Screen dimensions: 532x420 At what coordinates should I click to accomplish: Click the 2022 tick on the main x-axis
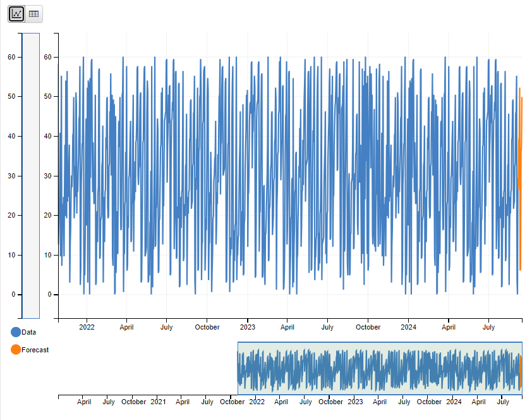87,327
